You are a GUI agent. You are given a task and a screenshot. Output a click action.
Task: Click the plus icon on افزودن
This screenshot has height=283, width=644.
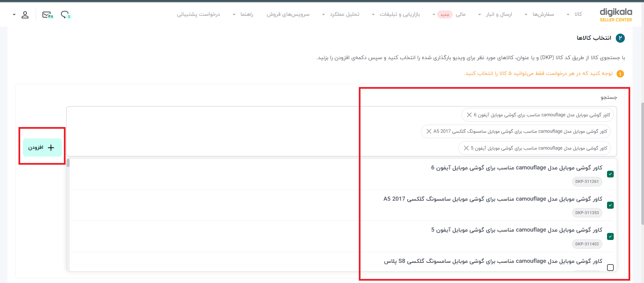pos(51,148)
